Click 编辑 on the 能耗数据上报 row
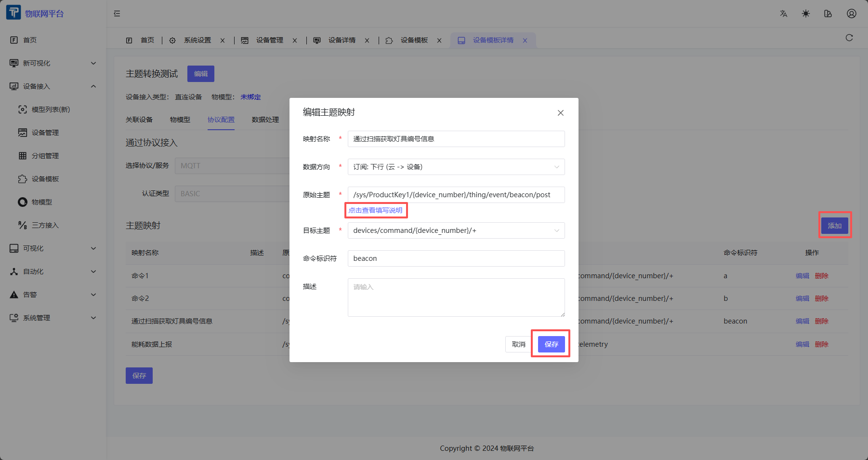Image resolution: width=868 pixels, height=460 pixels. click(802, 344)
